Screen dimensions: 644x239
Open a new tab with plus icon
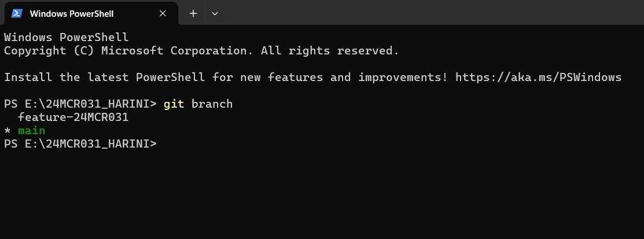click(193, 13)
